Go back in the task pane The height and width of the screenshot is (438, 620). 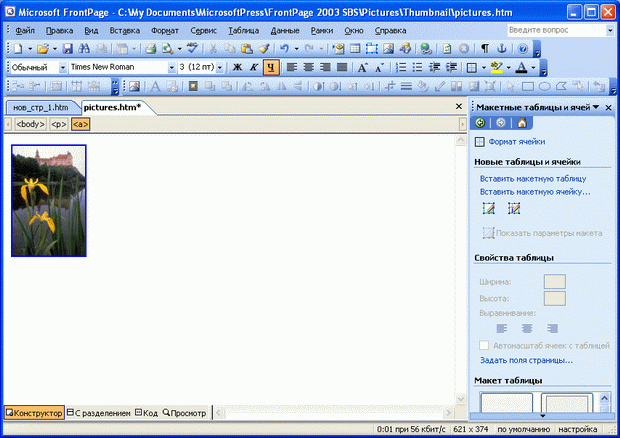click(480, 123)
